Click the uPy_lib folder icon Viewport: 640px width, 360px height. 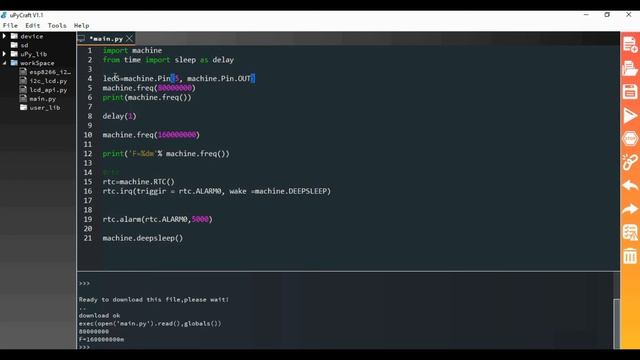click(x=14, y=54)
